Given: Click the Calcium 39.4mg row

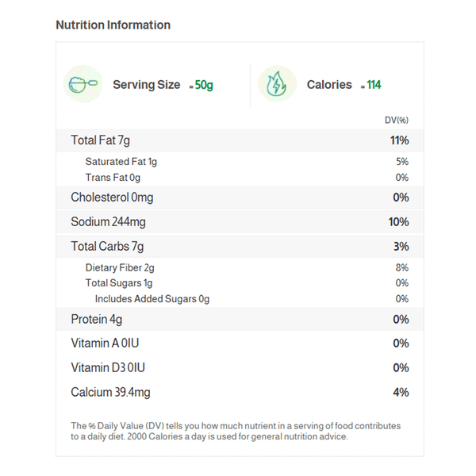Looking at the screenshot, I should [x=238, y=393].
